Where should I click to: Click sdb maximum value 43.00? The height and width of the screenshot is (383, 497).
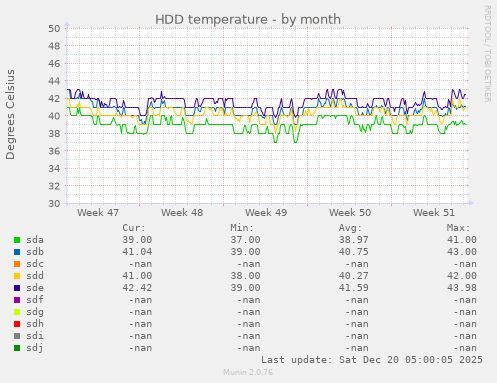coord(462,252)
